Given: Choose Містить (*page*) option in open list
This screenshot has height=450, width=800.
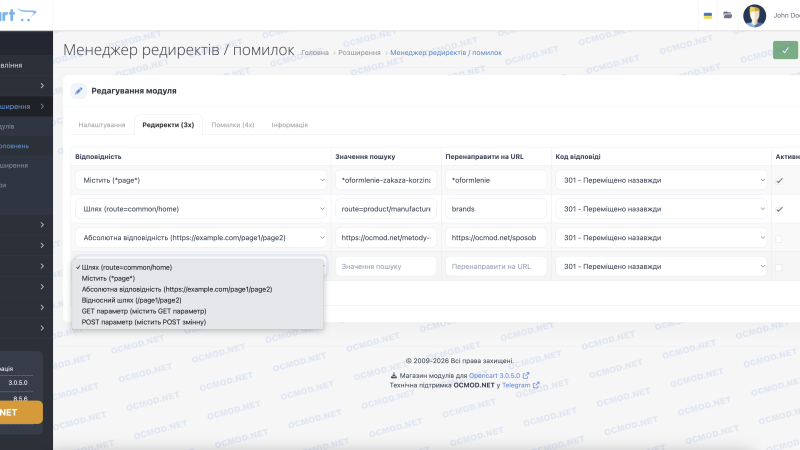Looking at the screenshot, I should 199,279.
